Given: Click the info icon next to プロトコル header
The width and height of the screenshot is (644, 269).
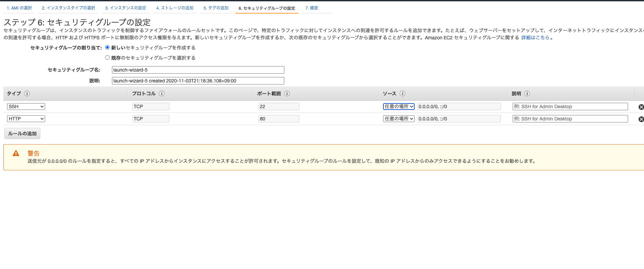Looking at the screenshot, I should [x=162, y=94].
